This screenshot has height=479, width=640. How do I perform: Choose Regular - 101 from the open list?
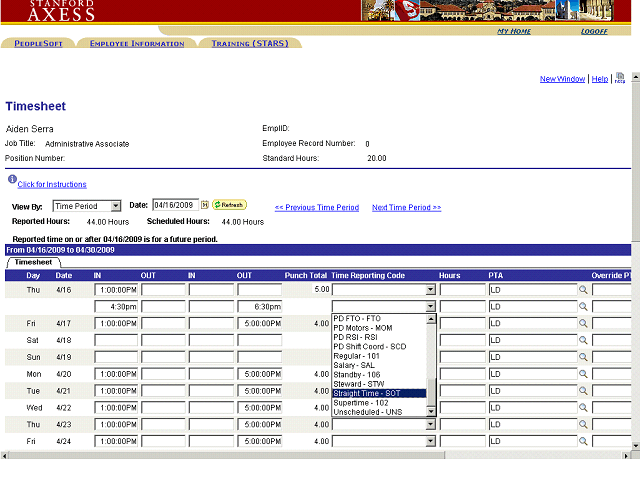tap(356, 356)
